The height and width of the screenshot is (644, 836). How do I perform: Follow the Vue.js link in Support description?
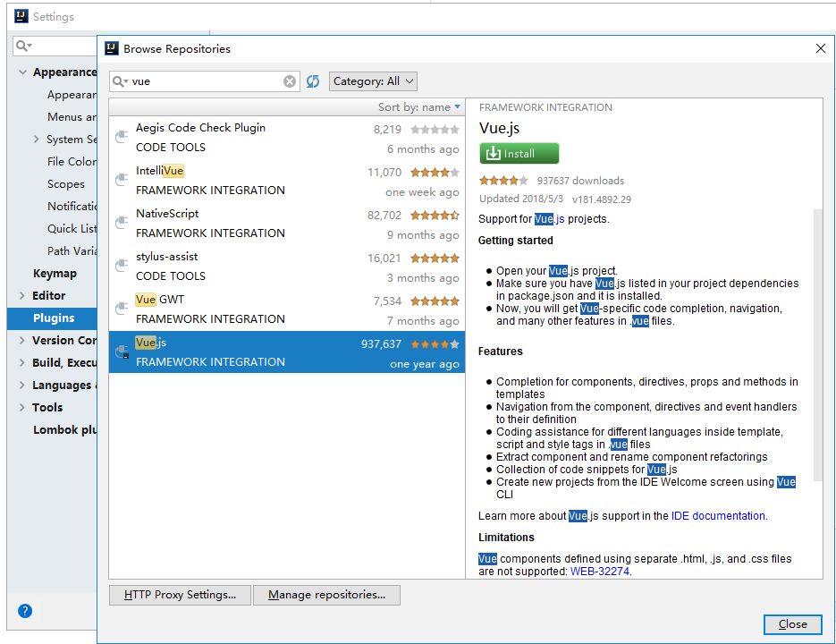point(549,219)
